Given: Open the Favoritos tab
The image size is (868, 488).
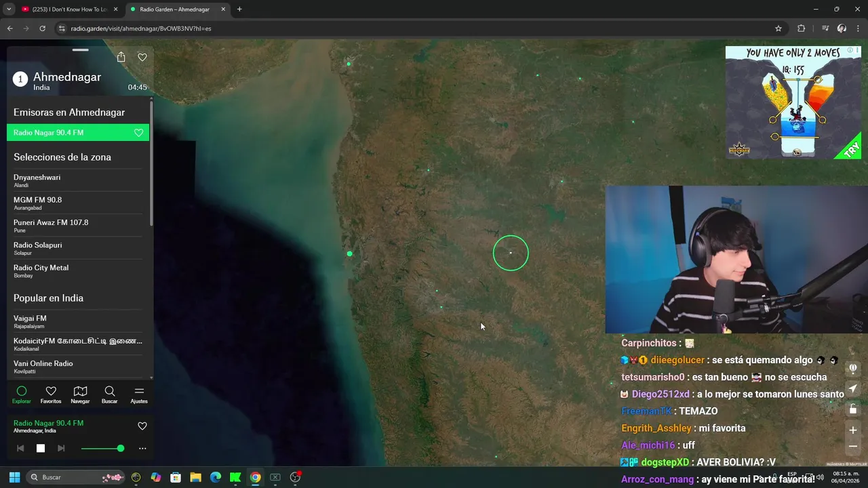Looking at the screenshot, I should click(x=51, y=394).
